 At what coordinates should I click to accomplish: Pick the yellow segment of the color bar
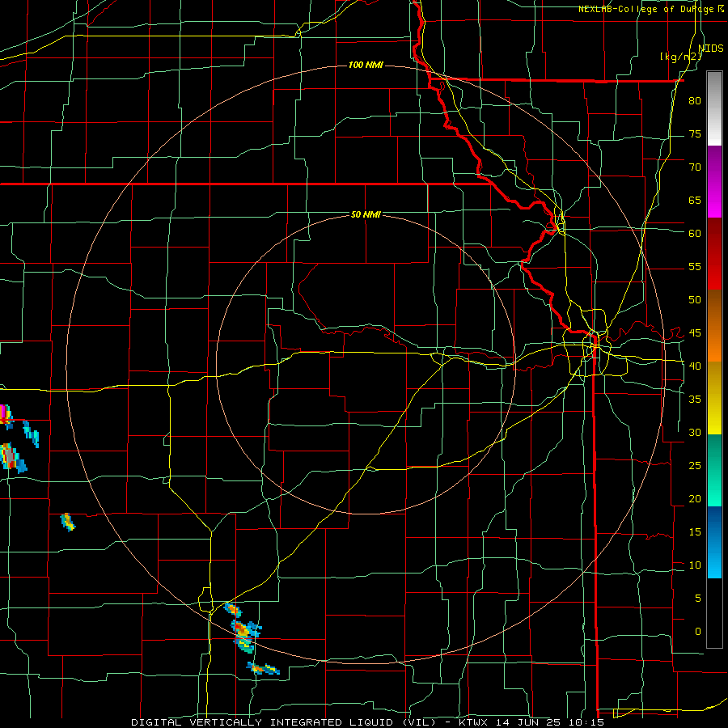pyautogui.click(x=714, y=398)
